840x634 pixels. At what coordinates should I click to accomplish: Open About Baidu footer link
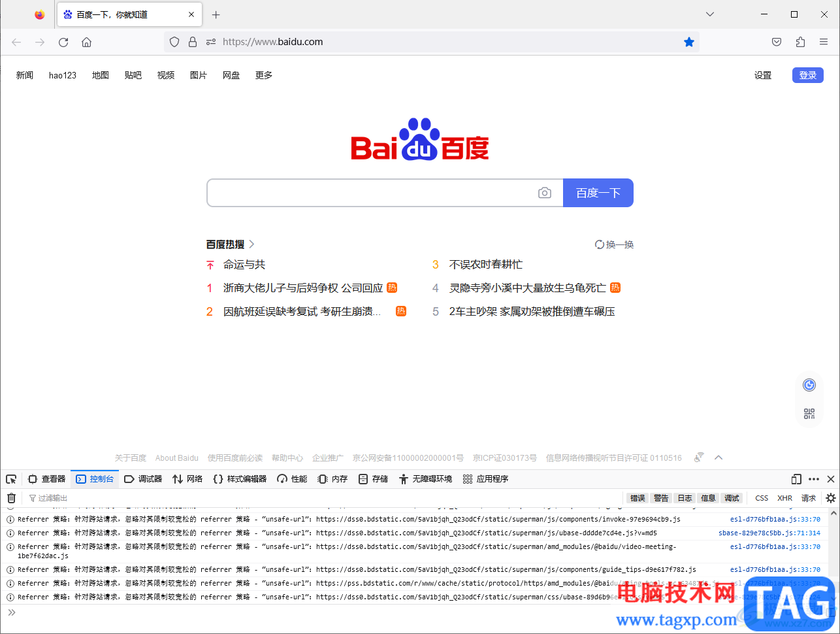[x=177, y=458]
